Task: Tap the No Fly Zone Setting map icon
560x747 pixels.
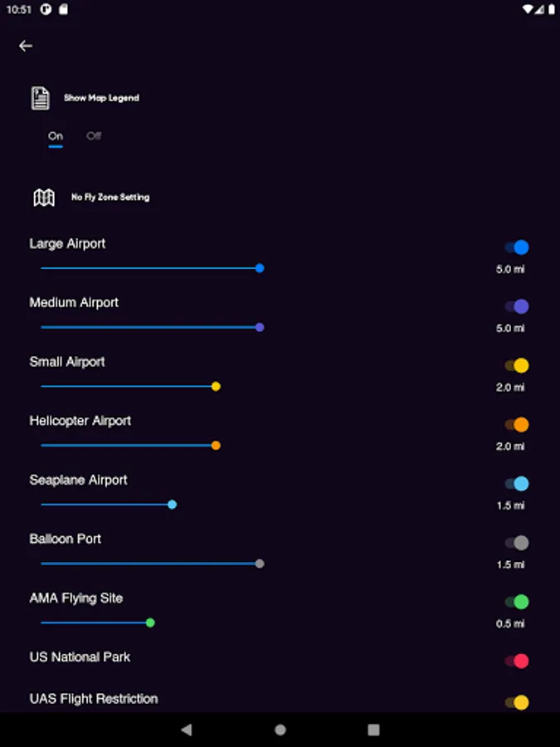Action: 44,198
